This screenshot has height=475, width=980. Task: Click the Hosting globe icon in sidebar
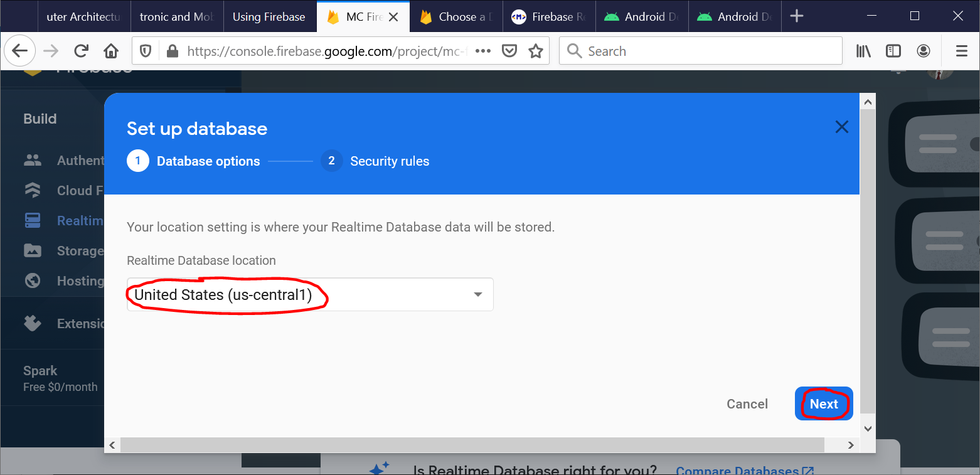tap(33, 281)
